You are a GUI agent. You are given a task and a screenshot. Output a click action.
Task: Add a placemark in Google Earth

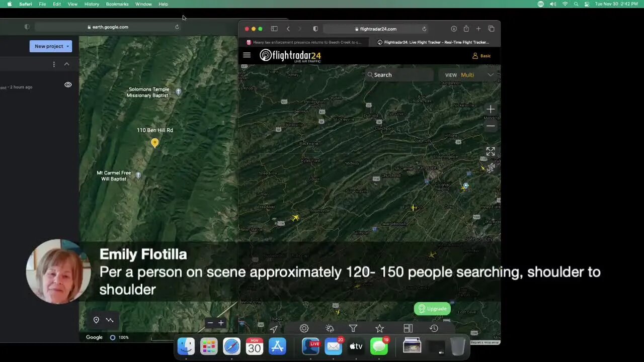pos(96,320)
